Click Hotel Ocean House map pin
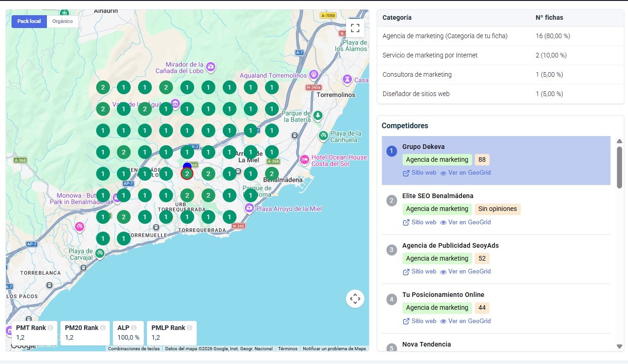628x364 pixels. [304, 159]
